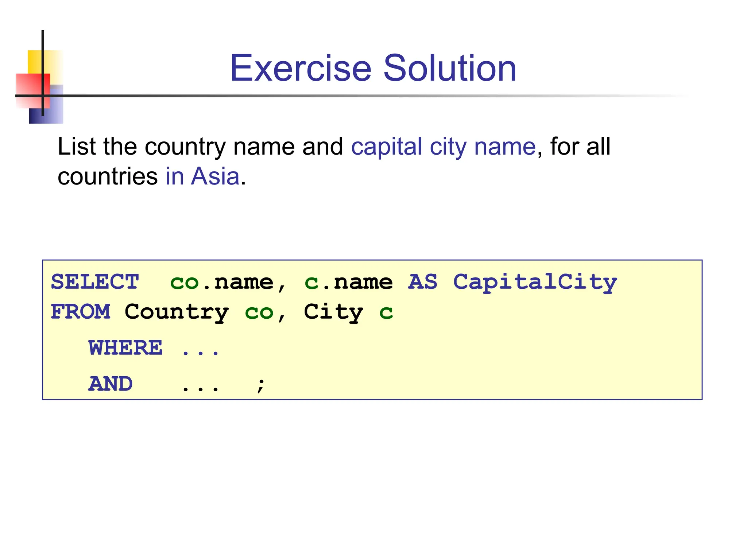Click the AND keyword in code
Viewport: 747px width, 560px height.
click(x=111, y=384)
